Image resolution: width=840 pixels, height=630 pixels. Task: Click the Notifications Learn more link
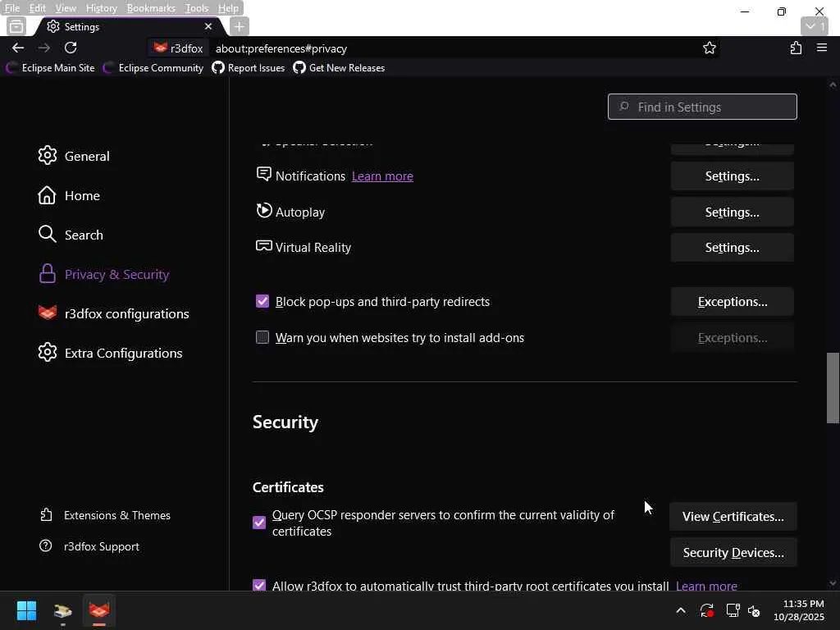pyautogui.click(x=382, y=176)
